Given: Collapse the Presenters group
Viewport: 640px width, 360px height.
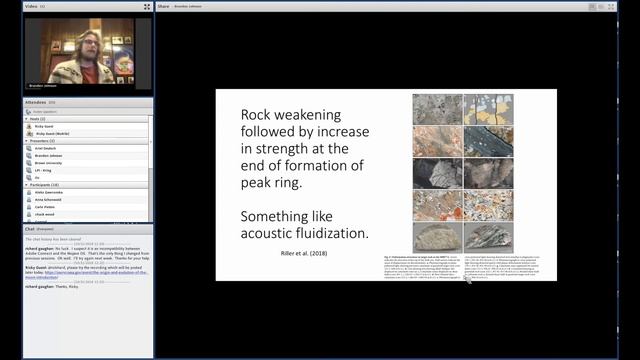Looking at the screenshot, I should (x=27, y=141).
